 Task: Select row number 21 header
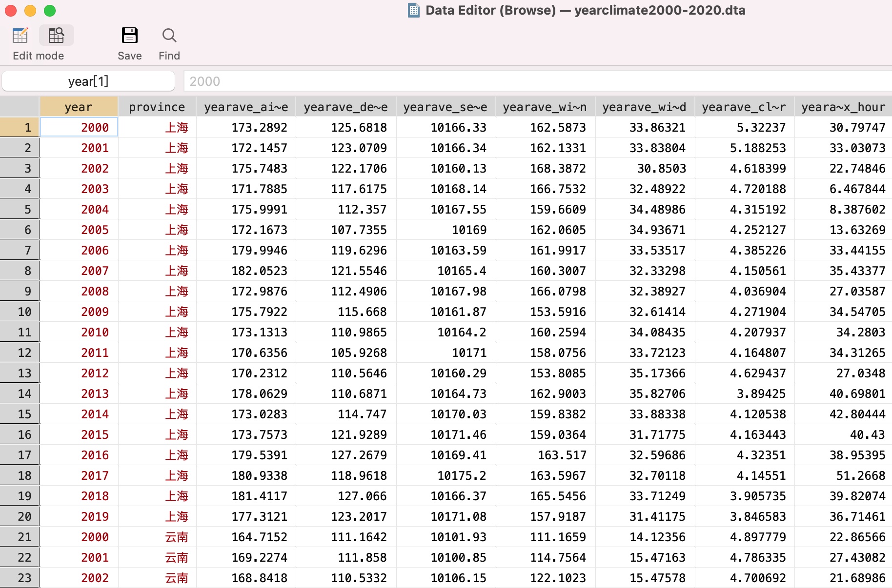(20, 537)
